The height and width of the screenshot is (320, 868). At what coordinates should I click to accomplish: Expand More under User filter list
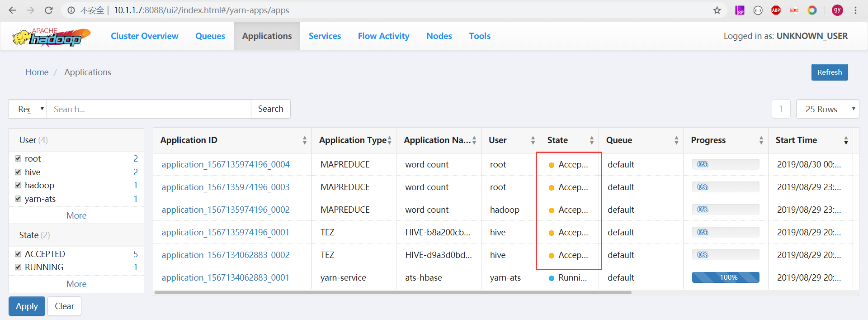click(x=76, y=215)
